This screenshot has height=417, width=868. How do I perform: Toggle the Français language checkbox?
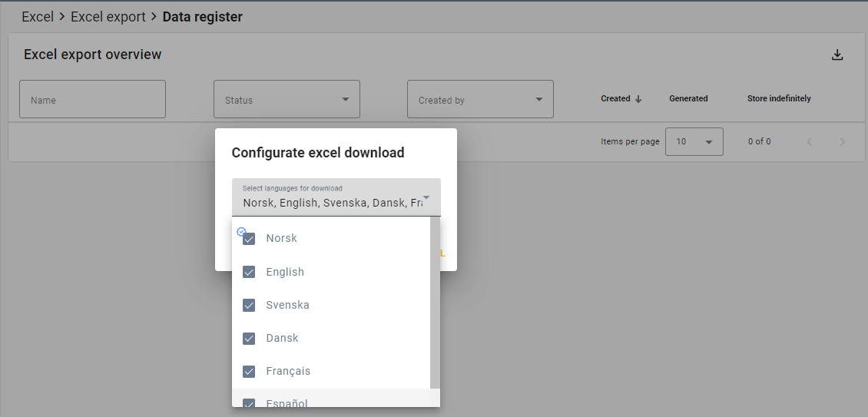coord(249,371)
